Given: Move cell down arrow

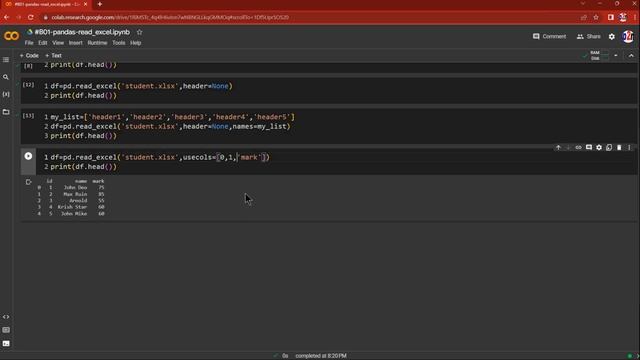Looking at the screenshot, I should [568, 147].
